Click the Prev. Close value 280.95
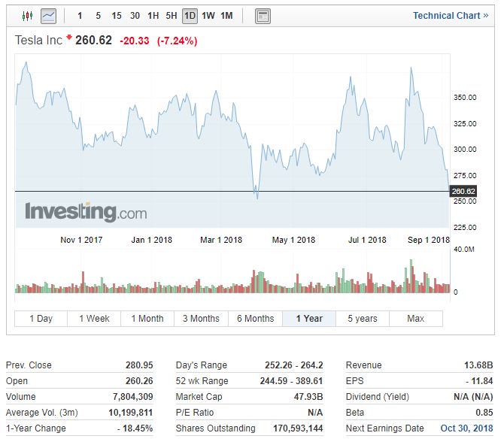The image size is (504, 448). click(x=139, y=365)
